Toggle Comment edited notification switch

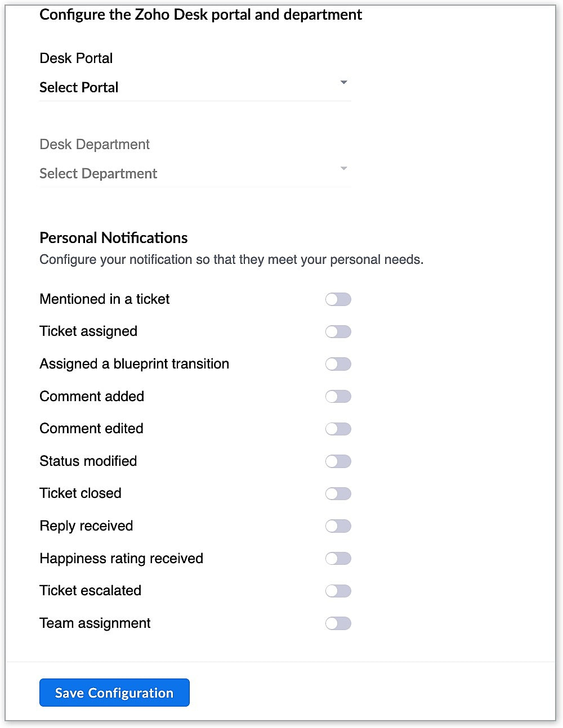pyautogui.click(x=338, y=429)
